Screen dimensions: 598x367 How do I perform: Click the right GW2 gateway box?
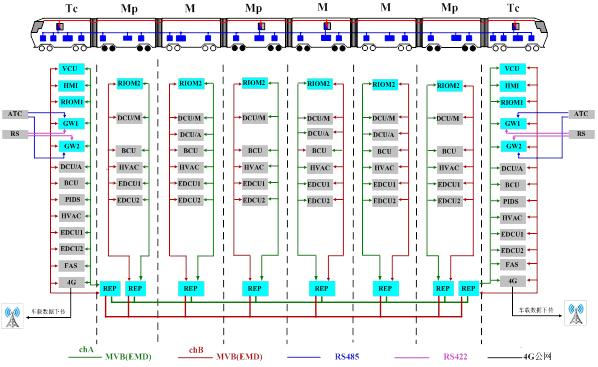(x=513, y=146)
